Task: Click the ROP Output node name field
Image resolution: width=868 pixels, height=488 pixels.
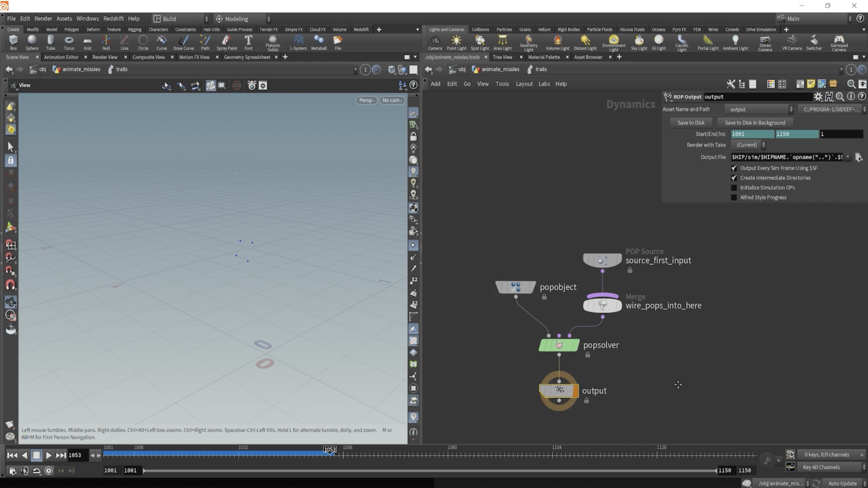Action: [x=758, y=97]
